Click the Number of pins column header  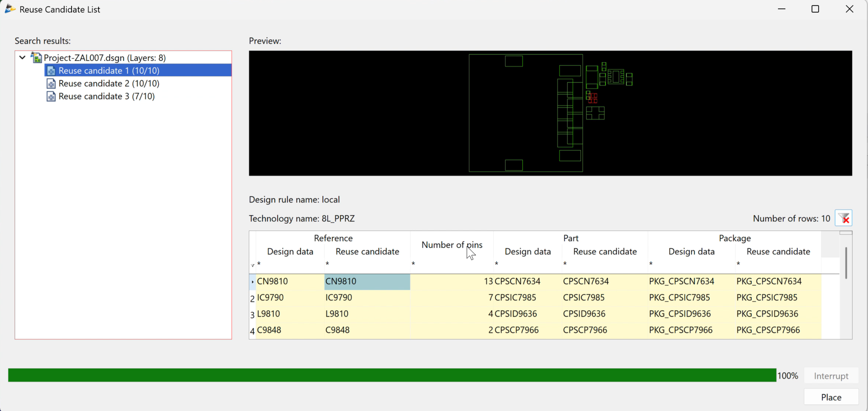452,245
